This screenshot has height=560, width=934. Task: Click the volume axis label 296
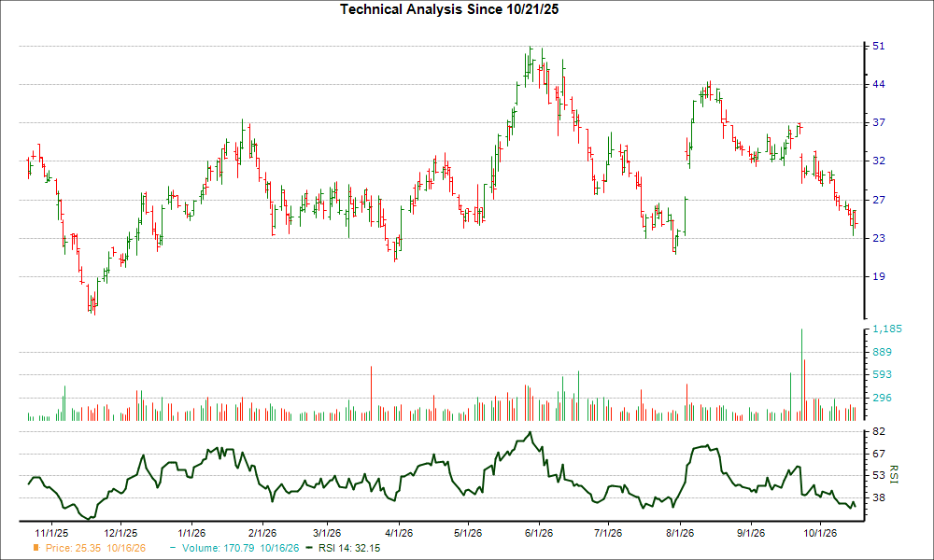coord(883,398)
